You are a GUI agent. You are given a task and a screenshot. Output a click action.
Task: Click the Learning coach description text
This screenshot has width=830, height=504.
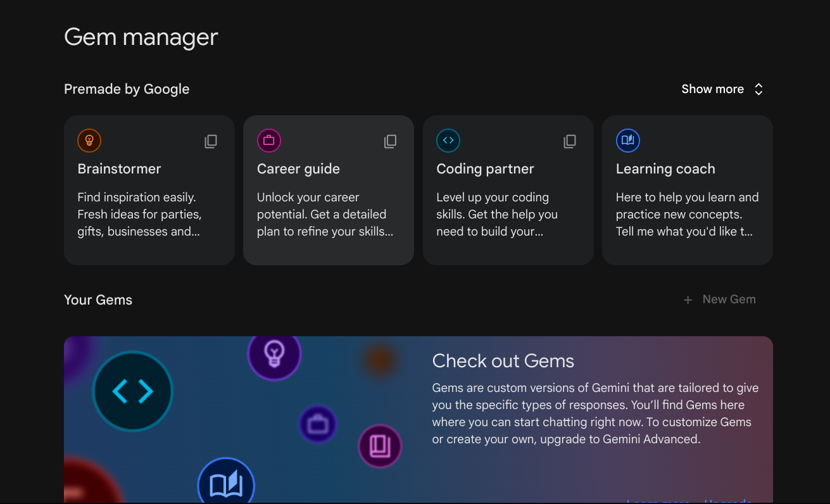(x=687, y=215)
